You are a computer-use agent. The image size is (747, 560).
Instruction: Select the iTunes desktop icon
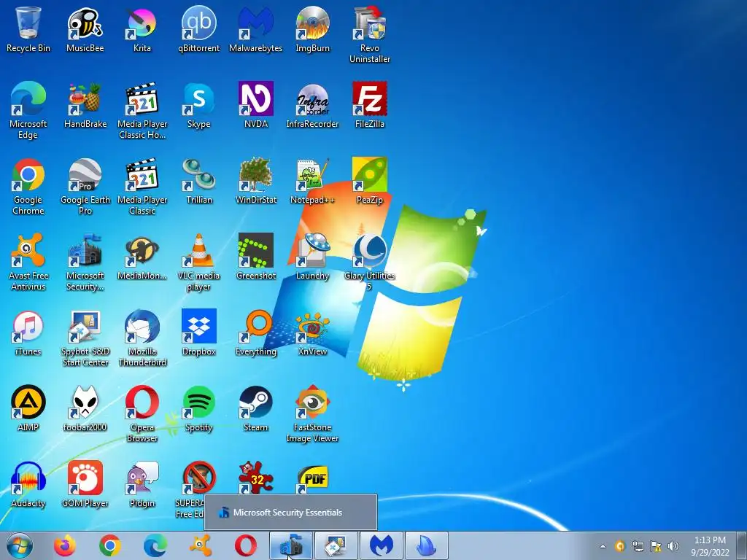(28, 332)
